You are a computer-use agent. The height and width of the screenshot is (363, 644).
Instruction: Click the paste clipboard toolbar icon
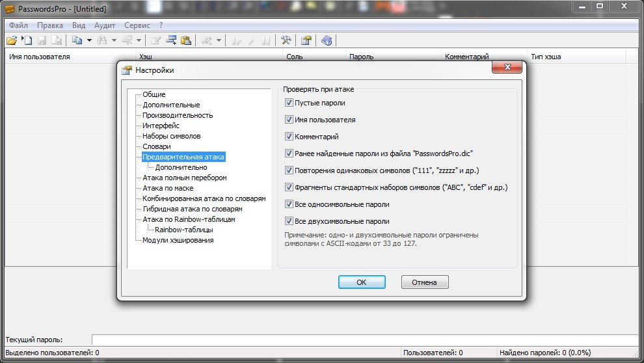(186, 40)
